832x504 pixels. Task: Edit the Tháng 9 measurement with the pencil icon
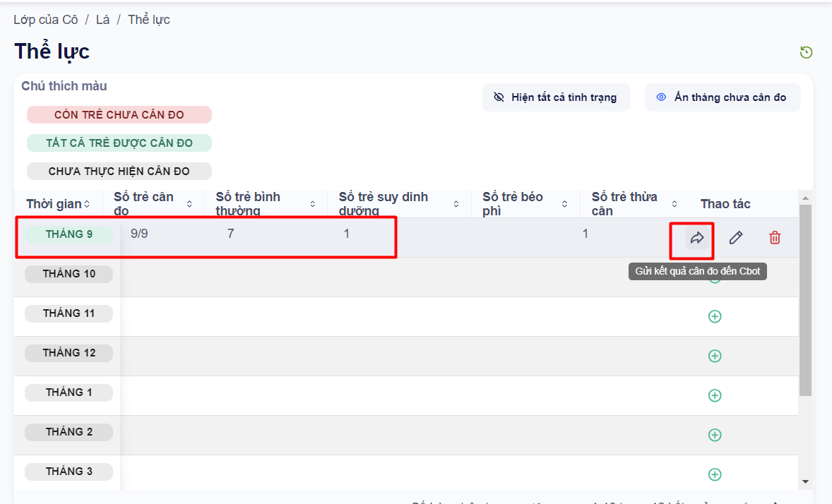coord(736,238)
